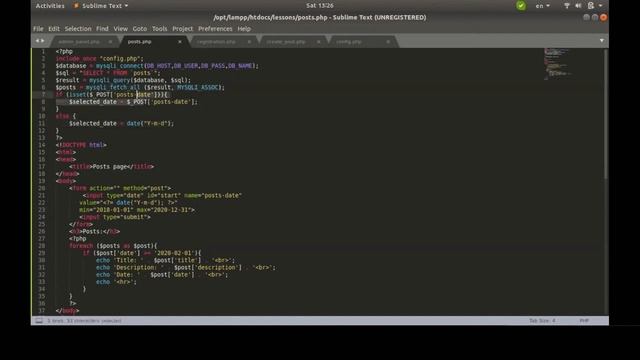Minimize the Sublime Text window
This screenshot has width=640, height=360.
point(586,18)
